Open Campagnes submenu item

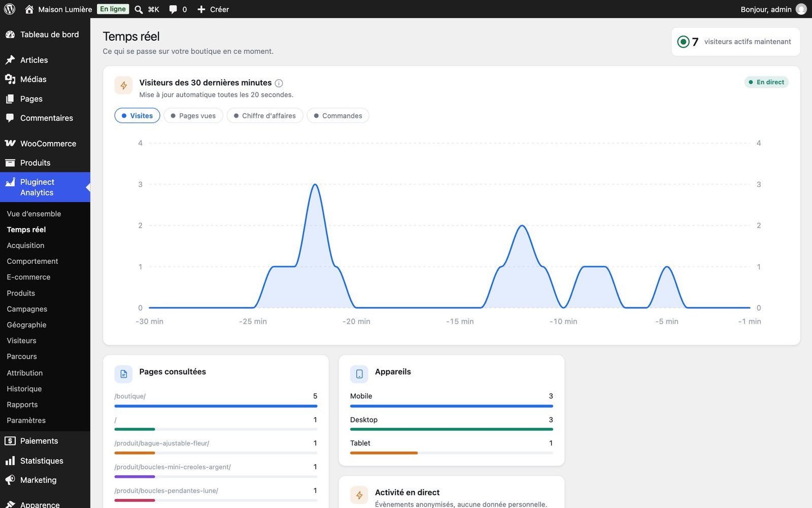[x=27, y=309]
